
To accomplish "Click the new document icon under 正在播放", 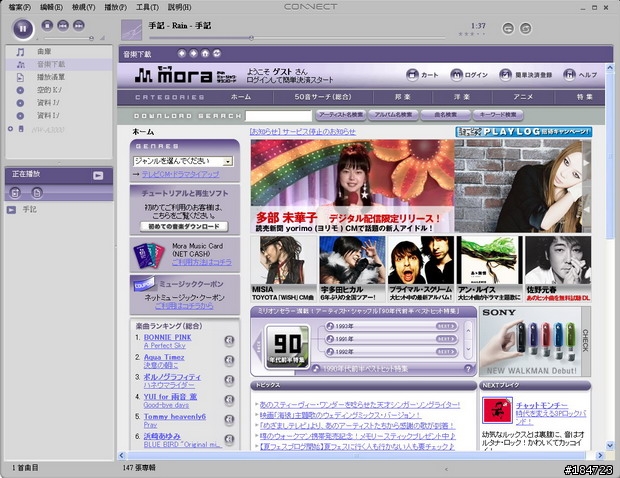I will click(37, 193).
